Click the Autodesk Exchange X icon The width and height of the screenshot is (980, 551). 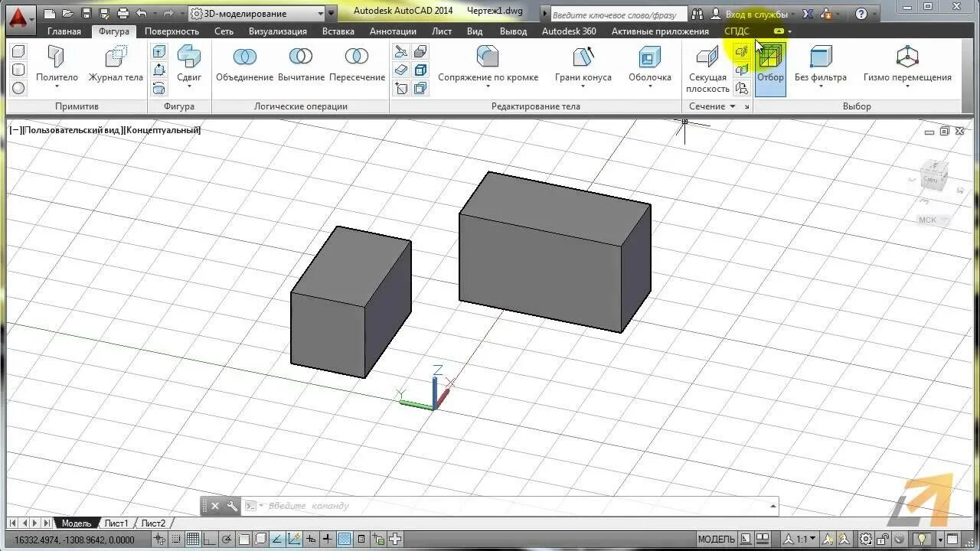[808, 14]
